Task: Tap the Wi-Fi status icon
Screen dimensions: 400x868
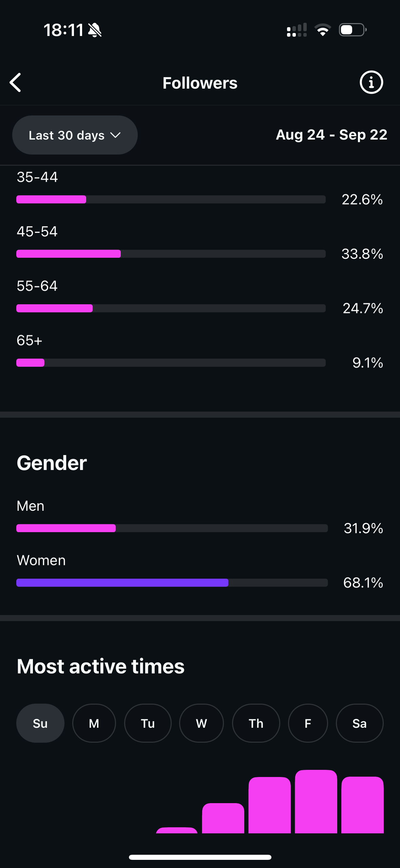Action: pyautogui.click(x=323, y=30)
